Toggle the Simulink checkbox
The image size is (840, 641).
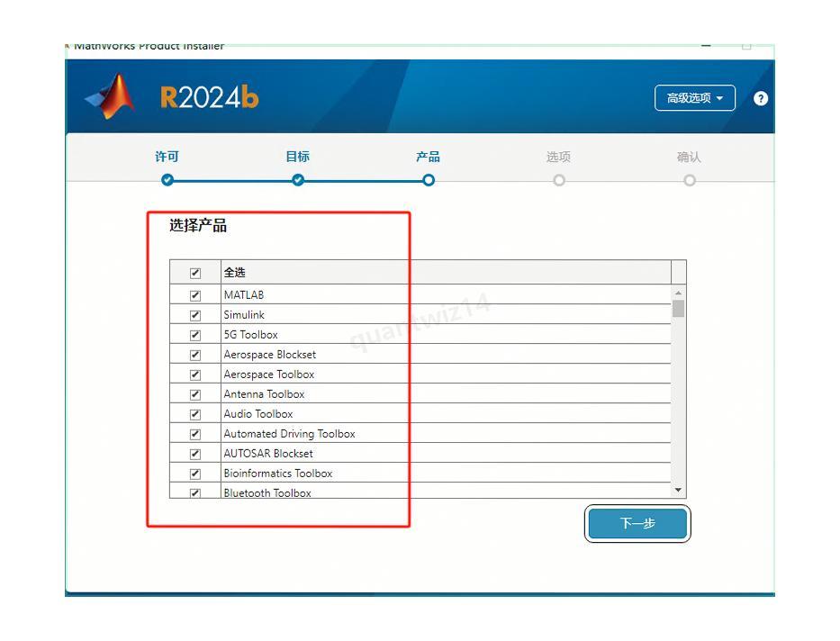click(x=198, y=314)
